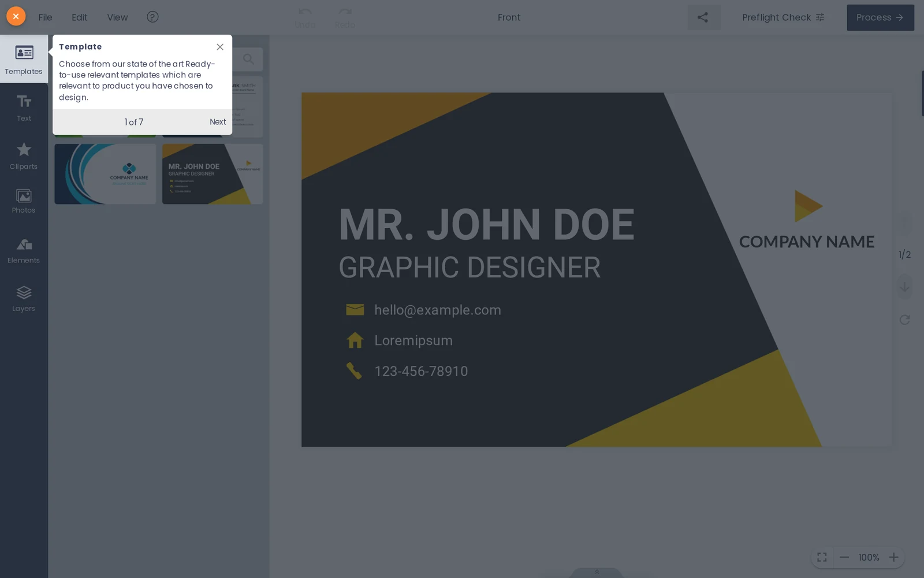Open the Layers panel

pyautogui.click(x=24, y=299)
